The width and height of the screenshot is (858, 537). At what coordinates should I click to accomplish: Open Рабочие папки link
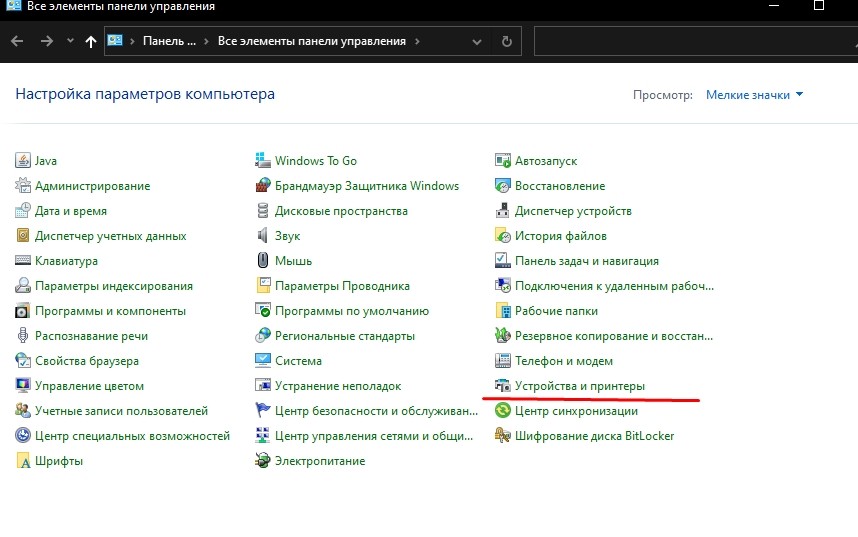[556, 311]
